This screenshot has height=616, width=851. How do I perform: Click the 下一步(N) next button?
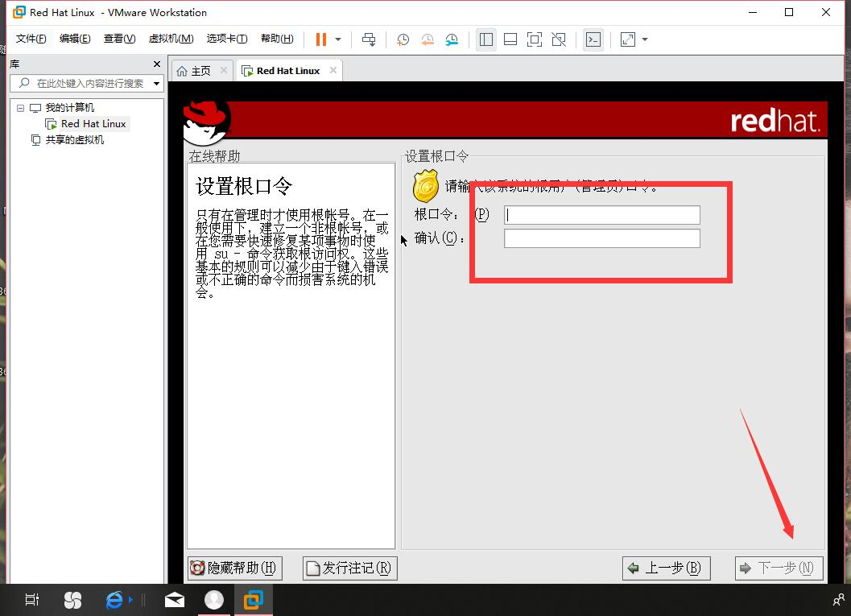(x=779, y=568)
